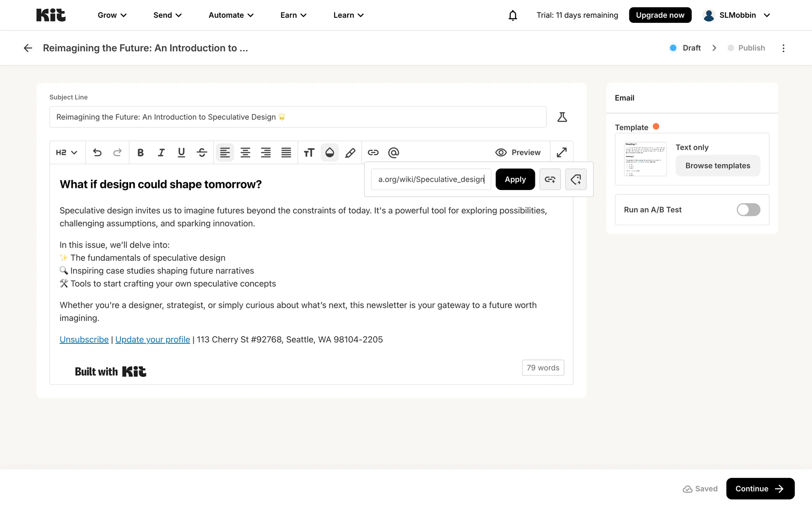
Task: Toggle strikethrough formatting
Action: pyautogui.click(x=202, y=152)
